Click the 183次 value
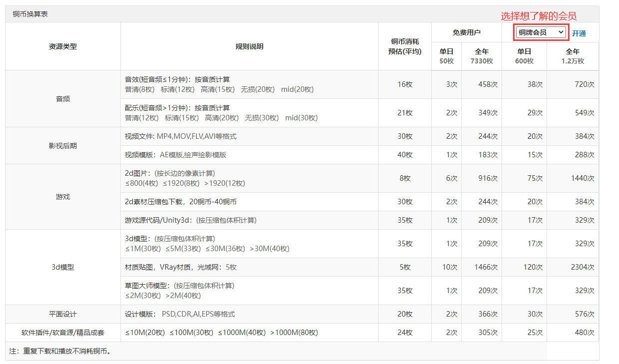Image resolution: width=619 pixels, height=364 pixels. 488,155
